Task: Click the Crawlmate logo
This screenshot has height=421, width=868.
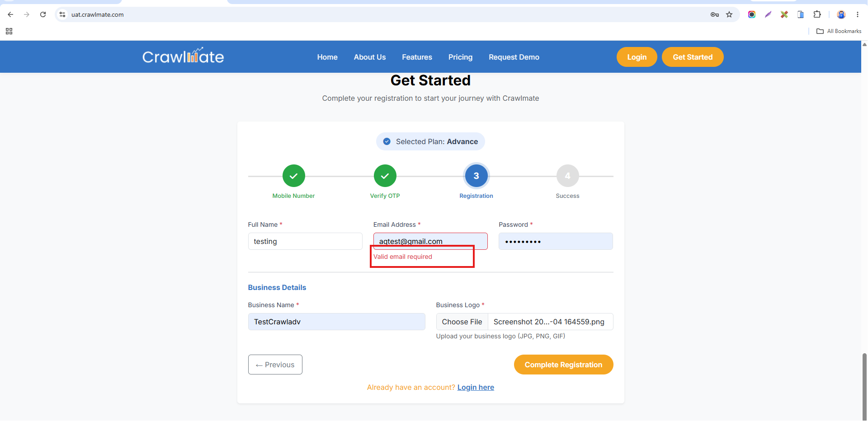Action: (183, 56)
